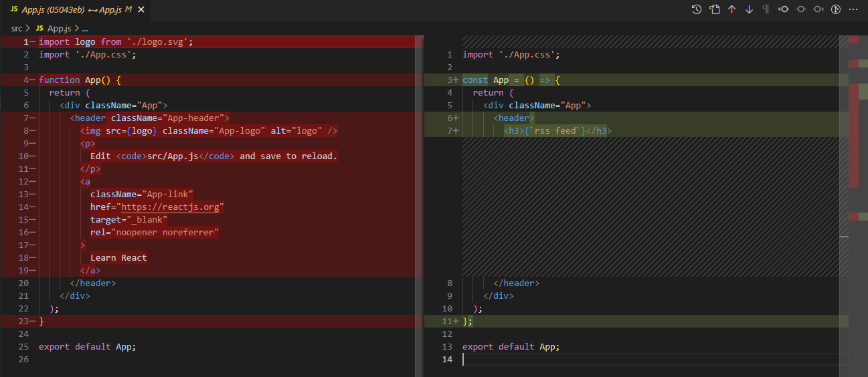Click the JS icon in breadcrumb
868x377 pixels.
click(x=39, y=29)
